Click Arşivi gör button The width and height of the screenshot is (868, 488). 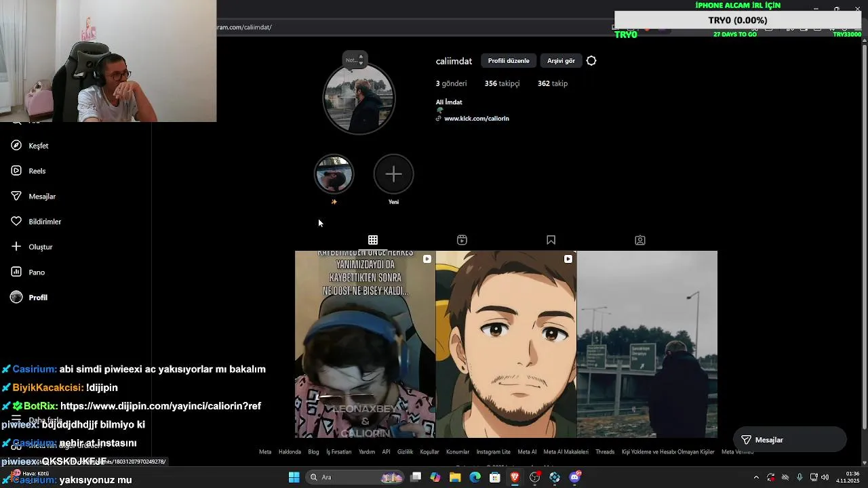561,61
